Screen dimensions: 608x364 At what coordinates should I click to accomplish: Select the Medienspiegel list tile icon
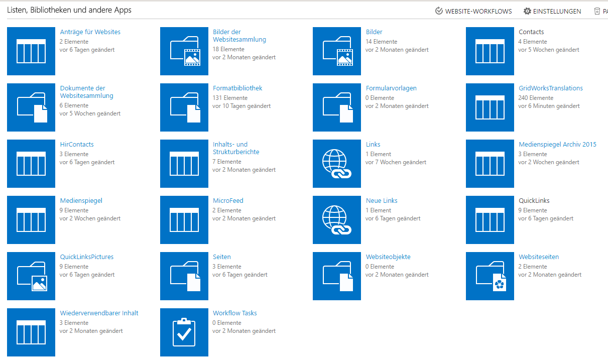(31, 220)
